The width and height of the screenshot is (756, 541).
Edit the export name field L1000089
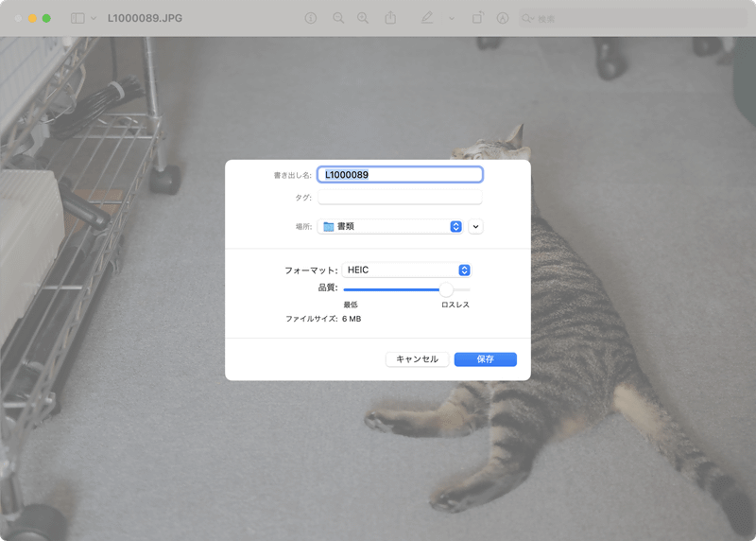click(400, 175)
